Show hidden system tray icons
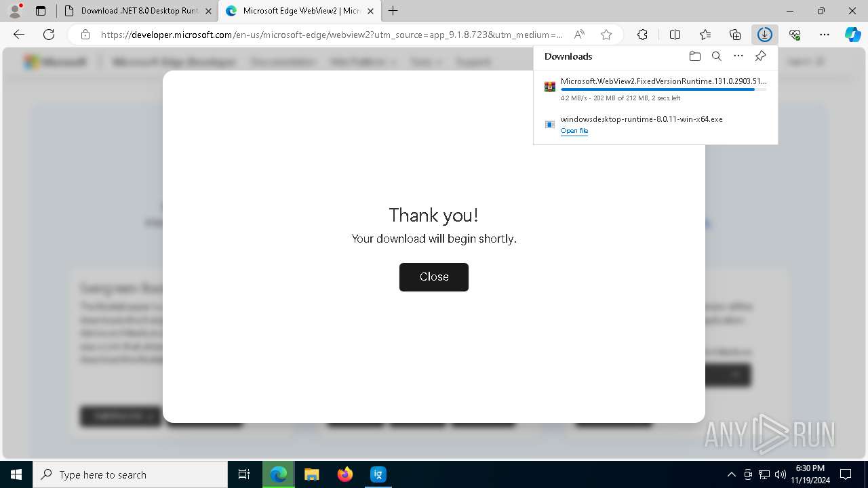 coord(731,474)
